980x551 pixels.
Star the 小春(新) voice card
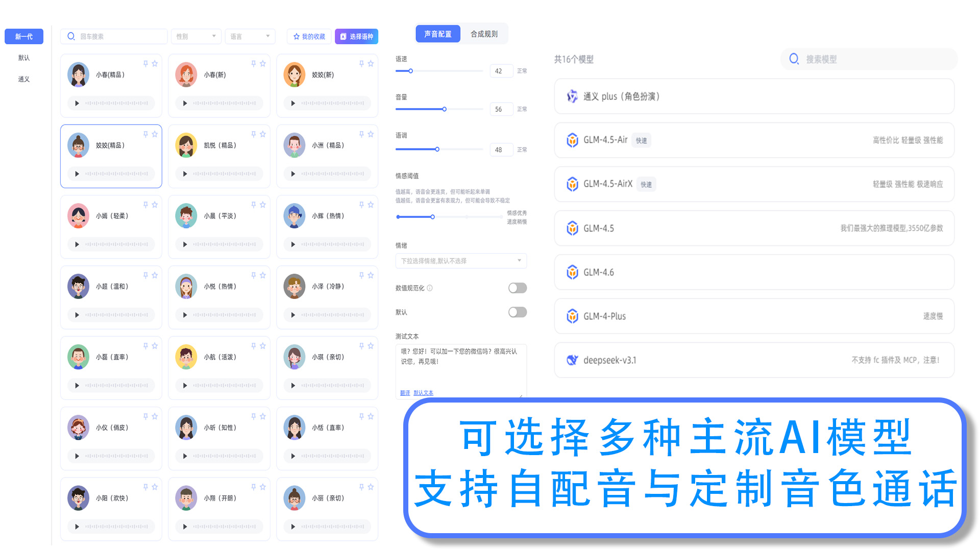[x=263, y=64]
